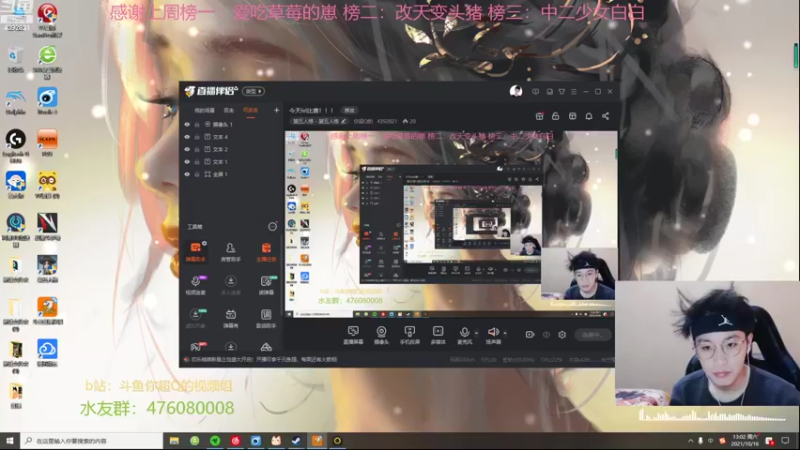This screenshot has height=450, width=800.
Task: Open the message icon in title bar
Action: 535,92
